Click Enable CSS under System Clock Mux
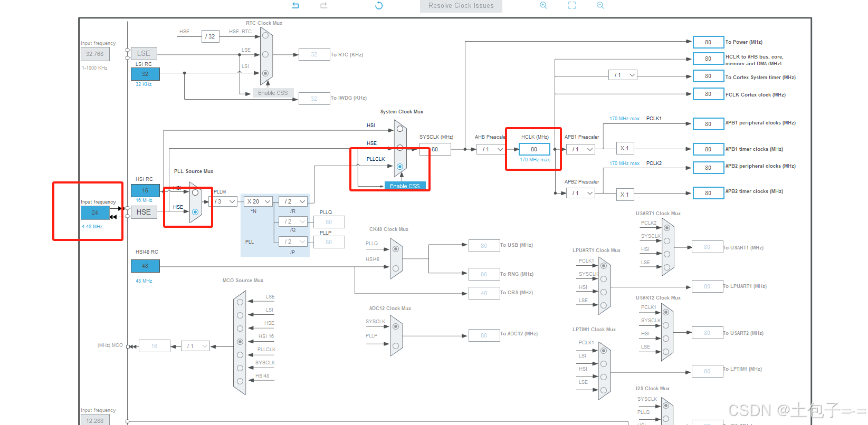The image size is (868, 425). point(405,186)
